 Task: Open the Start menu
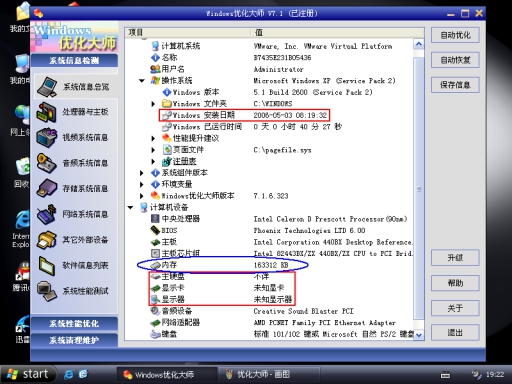[x=28, y=374]
